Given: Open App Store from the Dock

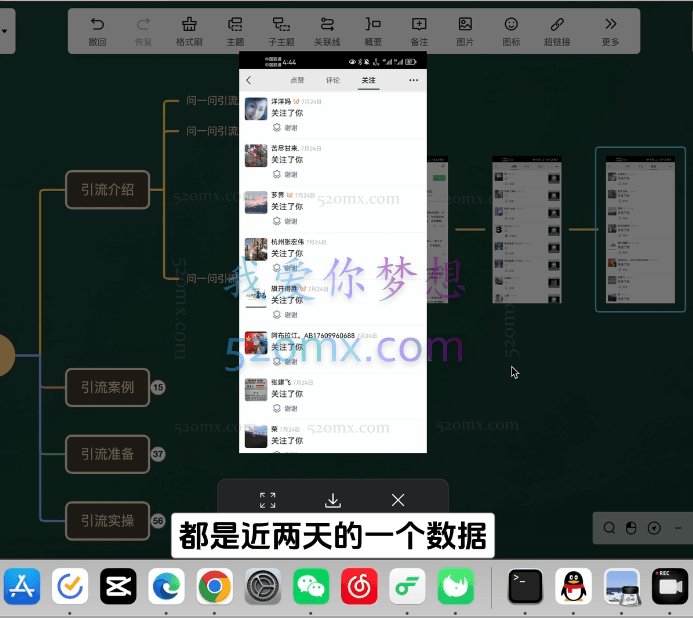Looking at the screenshot, I should [22, 586].
